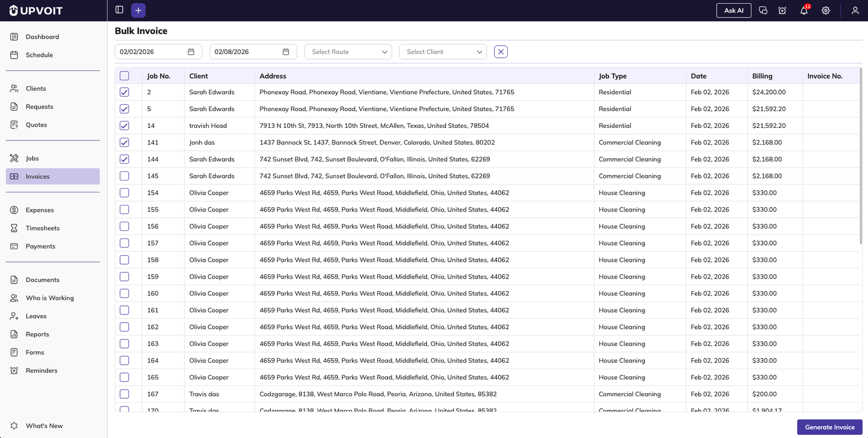Click the start date field 02/02/2026
The image size is (868, 438).
click(x=158, y=51)
